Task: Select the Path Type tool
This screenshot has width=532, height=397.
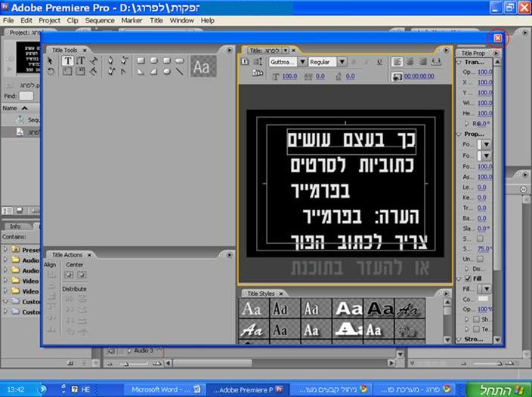Action: (93, 60)
